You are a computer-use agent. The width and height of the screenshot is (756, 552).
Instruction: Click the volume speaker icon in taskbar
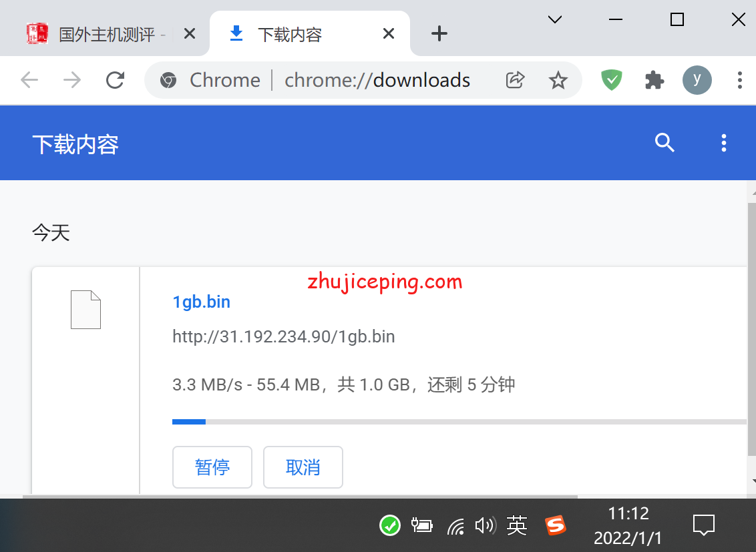[x=485, y=526]
